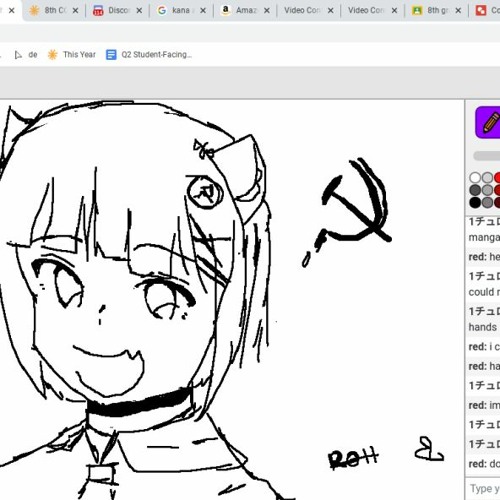Open the Discord browser tab
500x500 pixels.
[117, 11]
